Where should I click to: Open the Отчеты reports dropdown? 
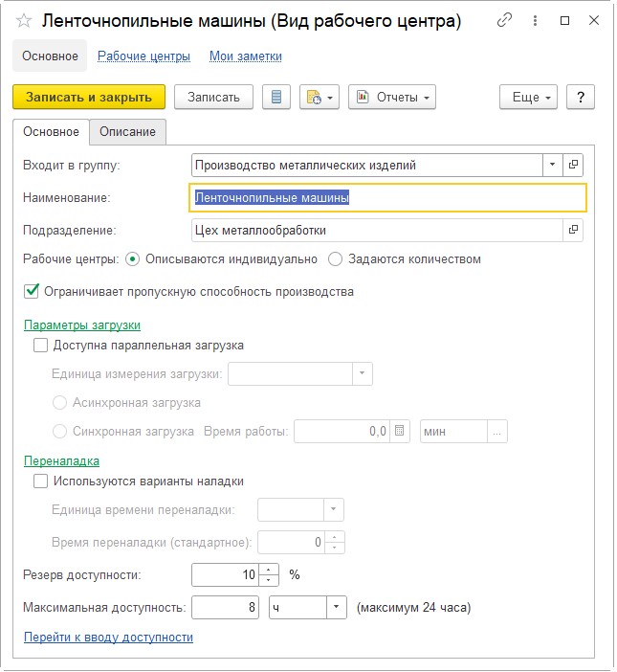tap(392, 97)
